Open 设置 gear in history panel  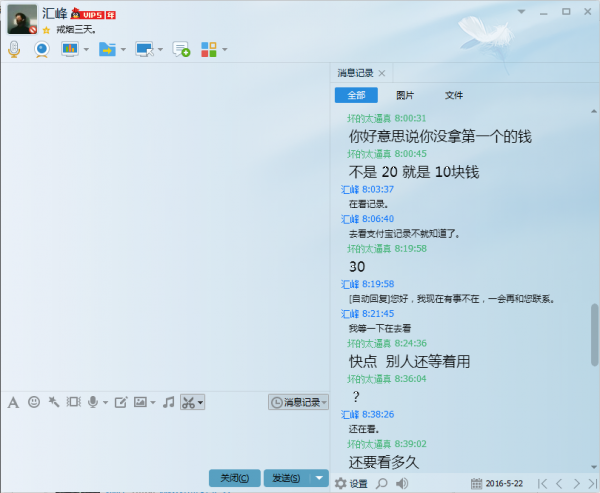[x=351, y=484]
